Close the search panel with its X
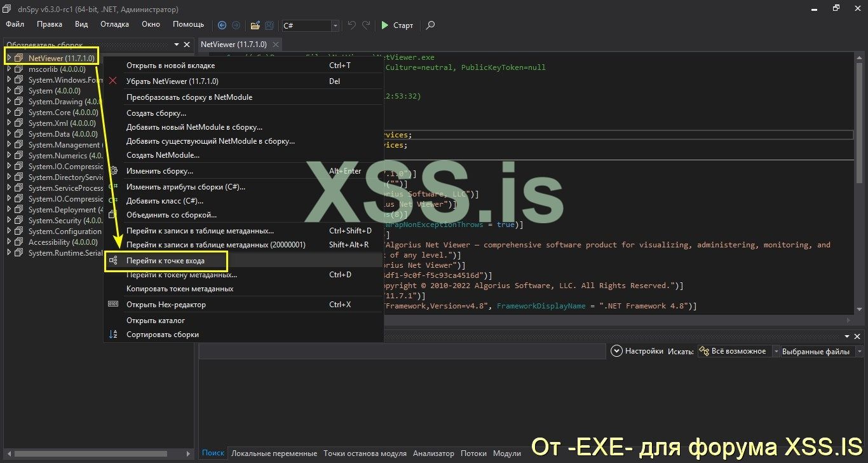Image resolution: width=868 pixels, height=463 pixels. tap(858, 336)
